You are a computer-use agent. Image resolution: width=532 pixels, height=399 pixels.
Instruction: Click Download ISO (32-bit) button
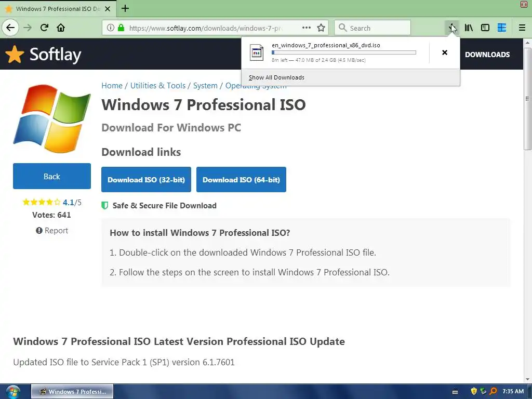pyautogui.click(x=146, y=179)
